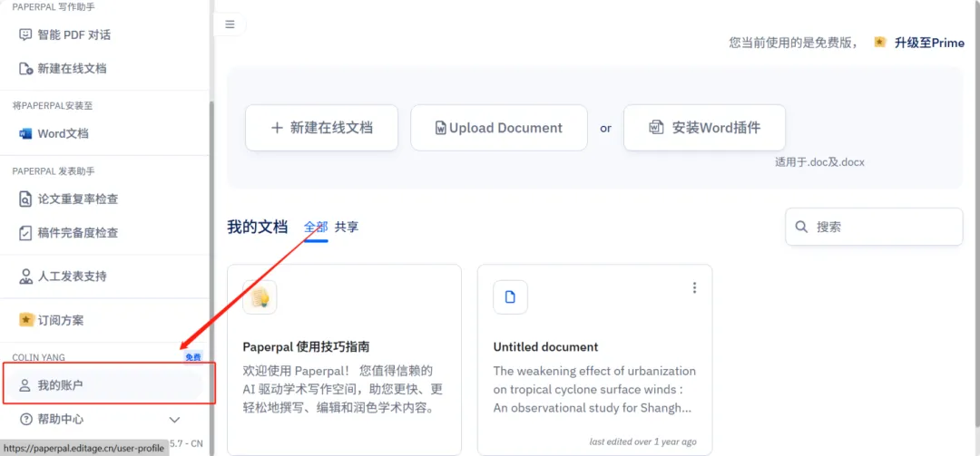Click the plagiarism check magnifier document icon
The height and width of the screenshot is (456, 980).
pos(25,199)
